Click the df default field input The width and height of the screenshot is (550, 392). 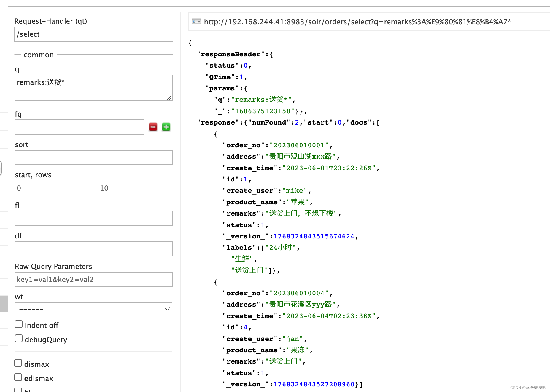pyautogui.click(x=94, y=249)
